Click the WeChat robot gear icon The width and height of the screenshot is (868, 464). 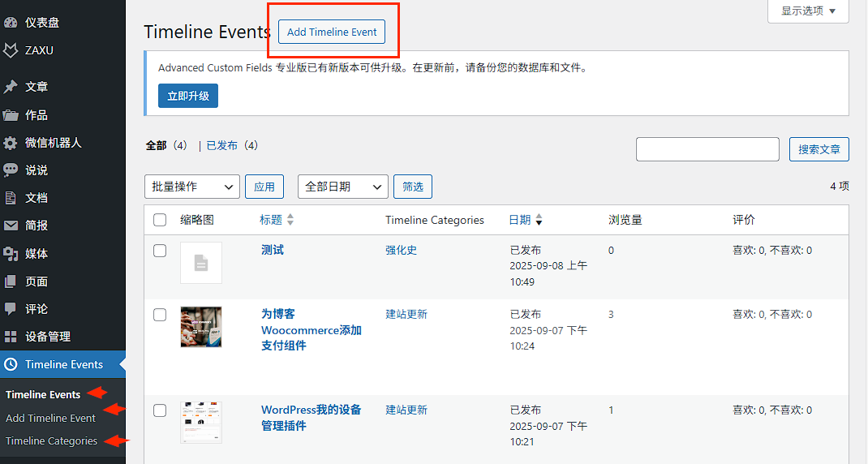[11, 143]
